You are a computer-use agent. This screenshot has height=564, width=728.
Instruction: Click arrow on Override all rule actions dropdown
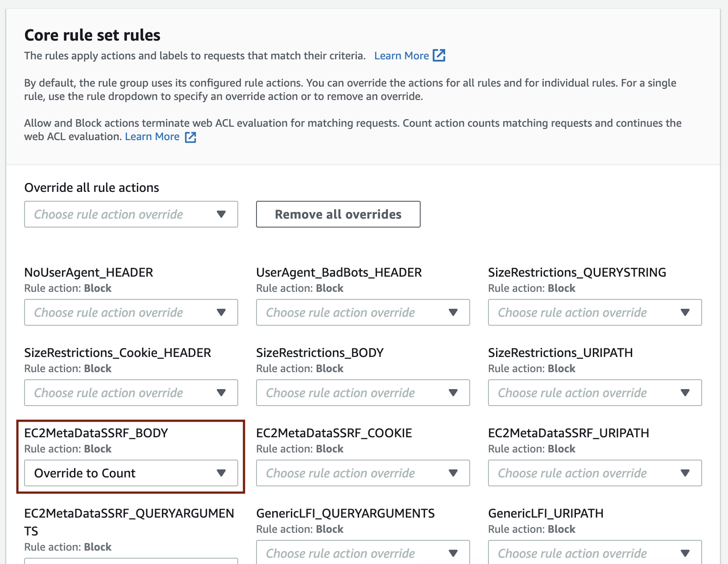pyautogui.click(x=221, y=214)
